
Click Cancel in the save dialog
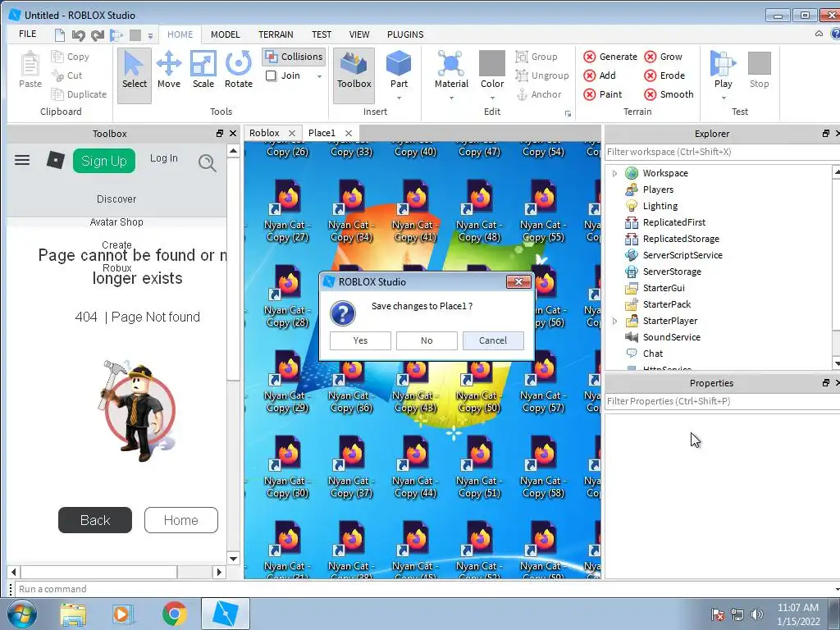(493, 340)
